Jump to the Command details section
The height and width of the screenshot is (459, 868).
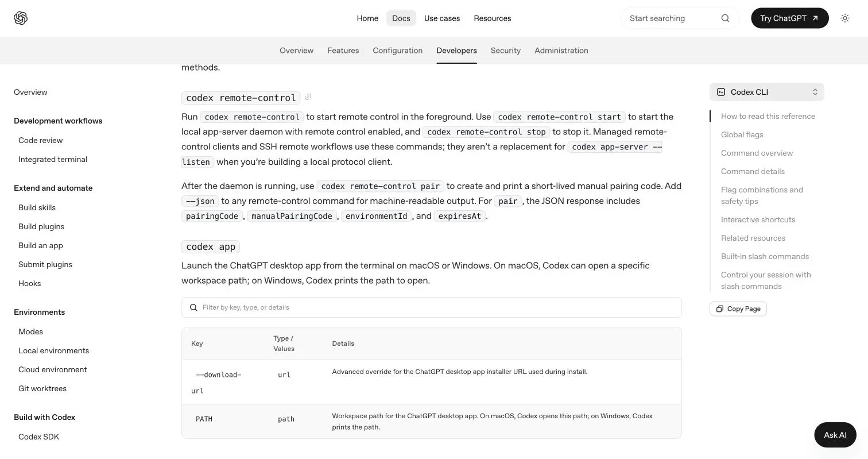pos(753,171)
